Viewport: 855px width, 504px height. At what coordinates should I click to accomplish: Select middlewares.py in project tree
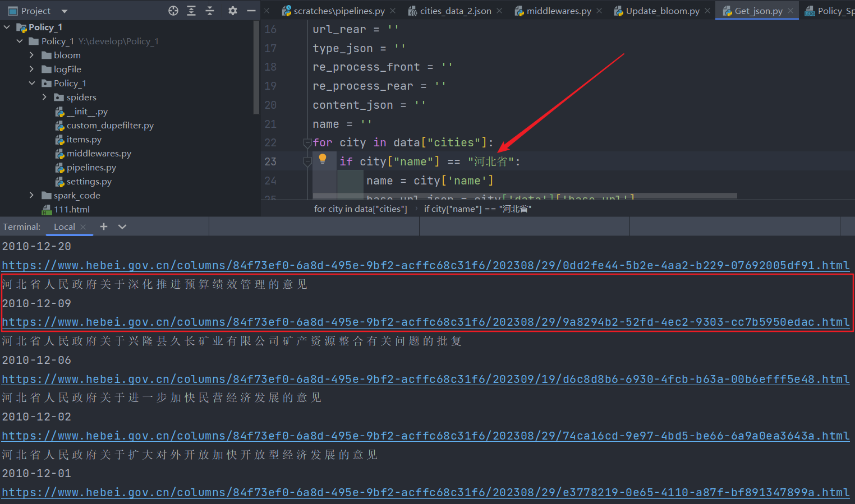point(93,154)
